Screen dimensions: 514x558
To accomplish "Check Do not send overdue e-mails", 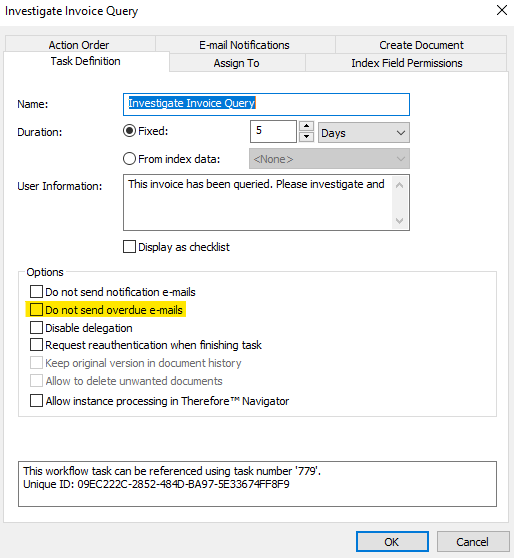I will [36, 309].
